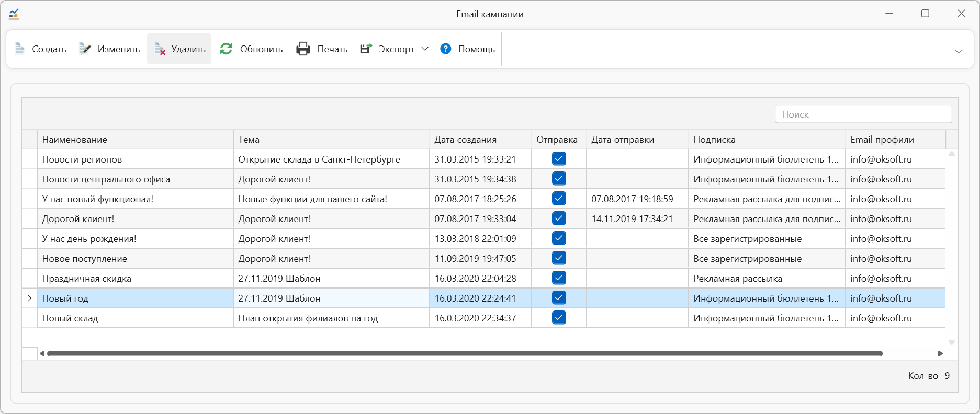Click the Создать button label

pyautogui.click(x=49, y=49)
